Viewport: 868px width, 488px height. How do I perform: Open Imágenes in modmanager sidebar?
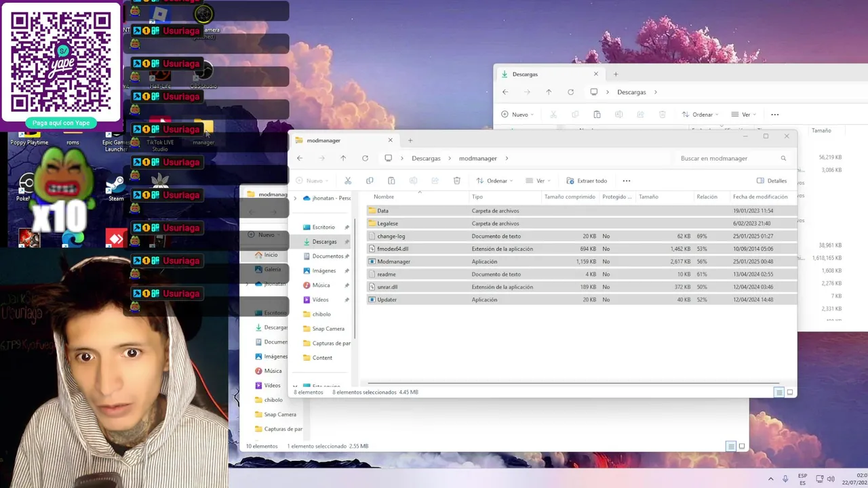coord(323,270)
